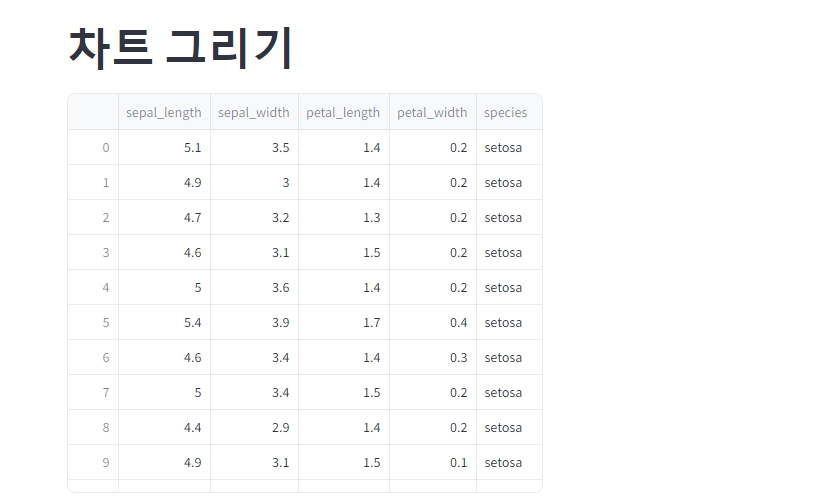Click sepal_width value 3.1 in row 9
Viewport: 830px width, 503px height.
(x=254, y=462)
